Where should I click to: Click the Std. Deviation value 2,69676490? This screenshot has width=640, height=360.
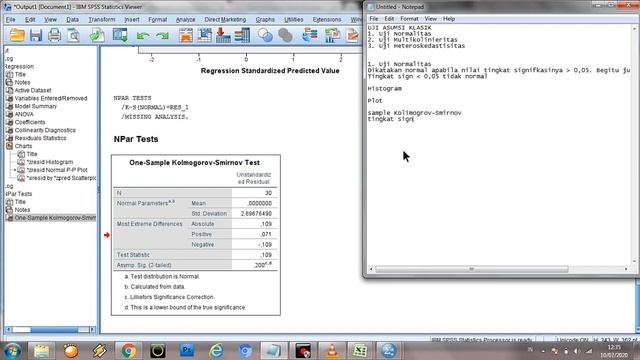click(256, 213)
